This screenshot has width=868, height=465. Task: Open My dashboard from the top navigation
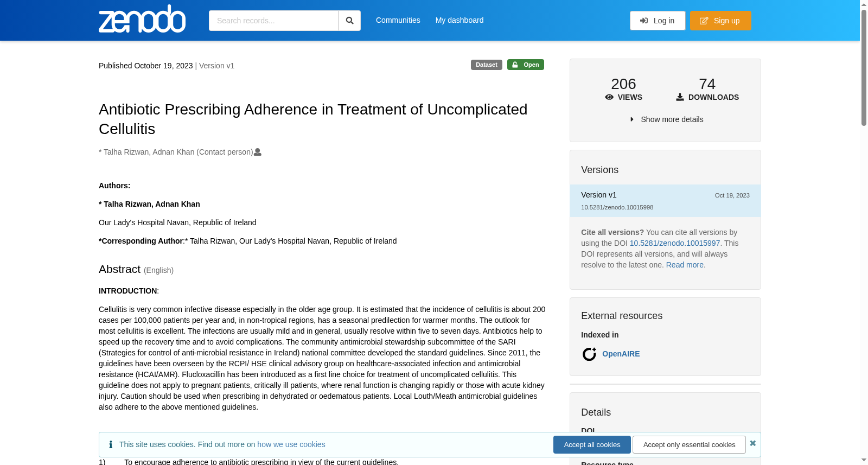click(x=459, y=20)
